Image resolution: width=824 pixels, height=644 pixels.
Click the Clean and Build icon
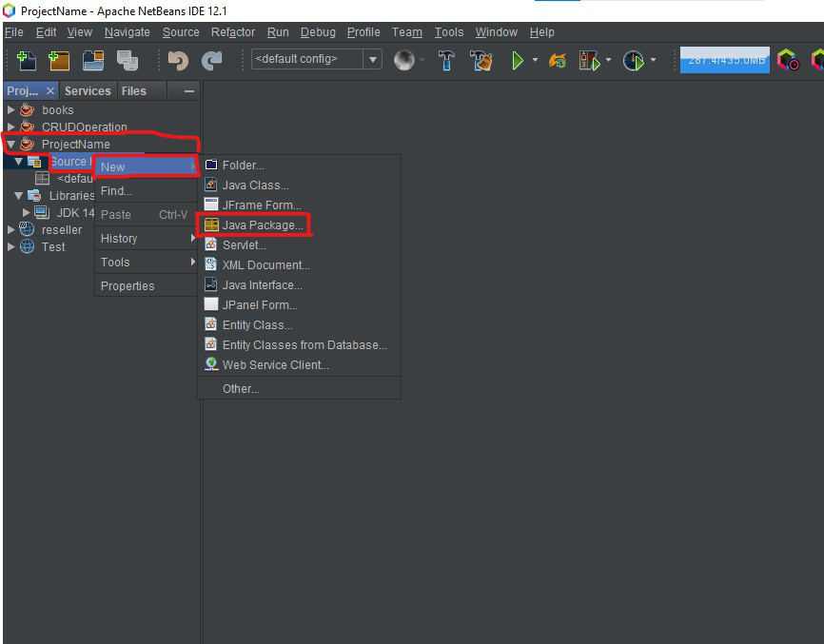[481, 61]
